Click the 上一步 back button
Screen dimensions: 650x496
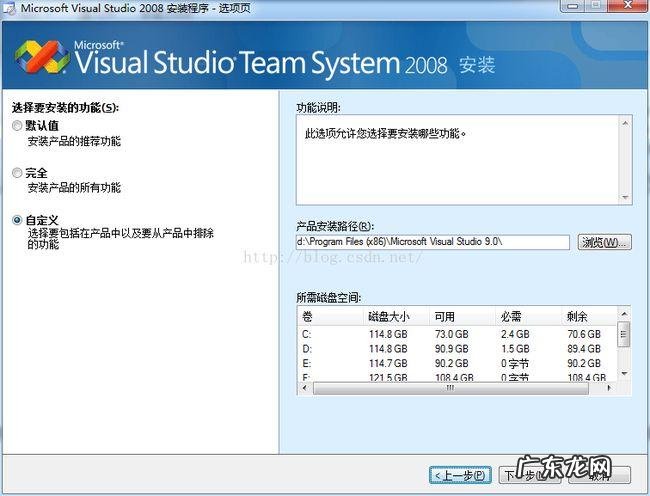pos(460,475)
